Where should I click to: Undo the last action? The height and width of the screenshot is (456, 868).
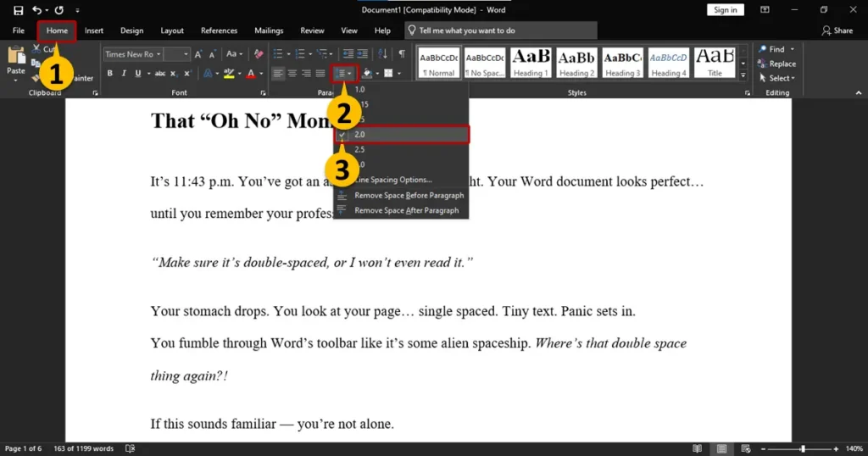pos(36,10)
